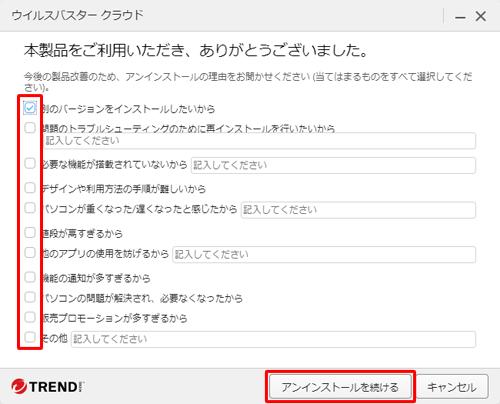Viewport: 500px width, 404px height.
Task: Check '値段が高すぎるから' checkbox
Action: pyautogui.click(x=30, y=232)
